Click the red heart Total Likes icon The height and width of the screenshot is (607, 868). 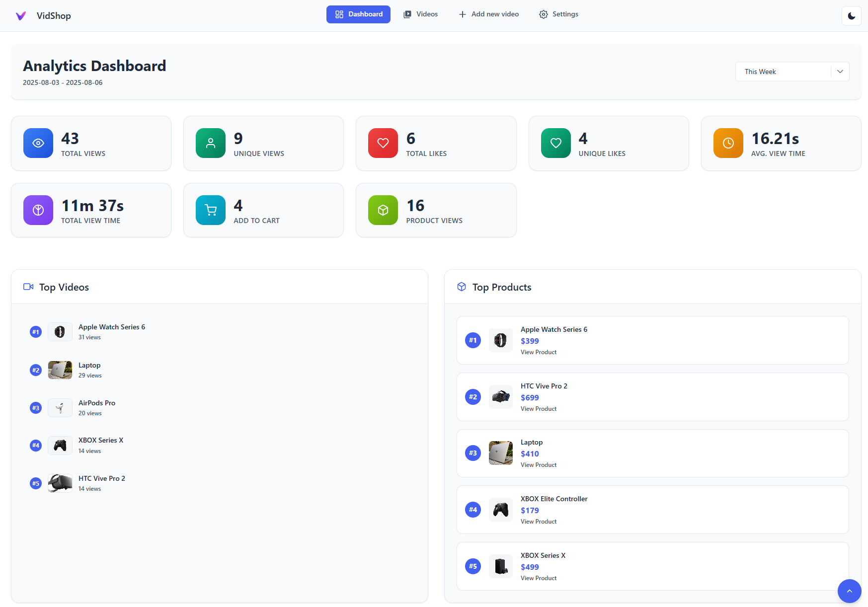[383, 143]
